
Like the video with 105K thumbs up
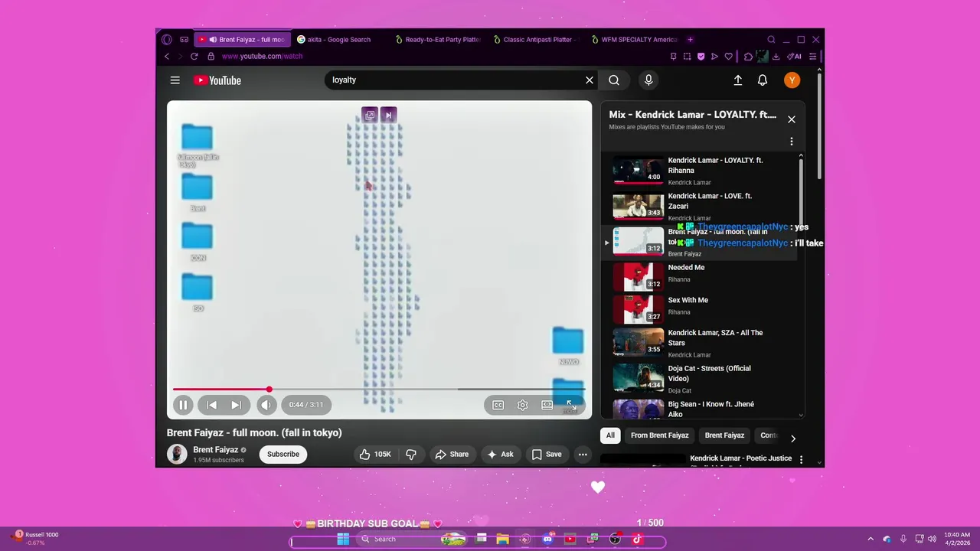click(376, 455)
